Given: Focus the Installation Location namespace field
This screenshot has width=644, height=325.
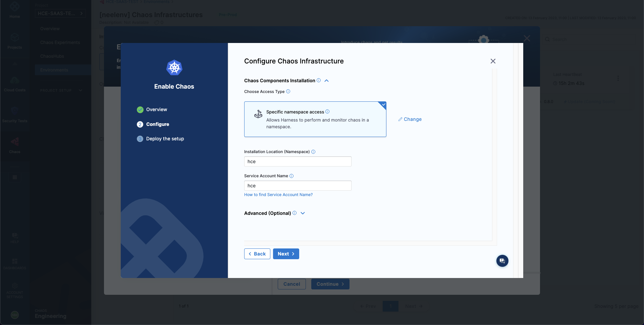Looking at the screenshot, I should tap(298, 161).
